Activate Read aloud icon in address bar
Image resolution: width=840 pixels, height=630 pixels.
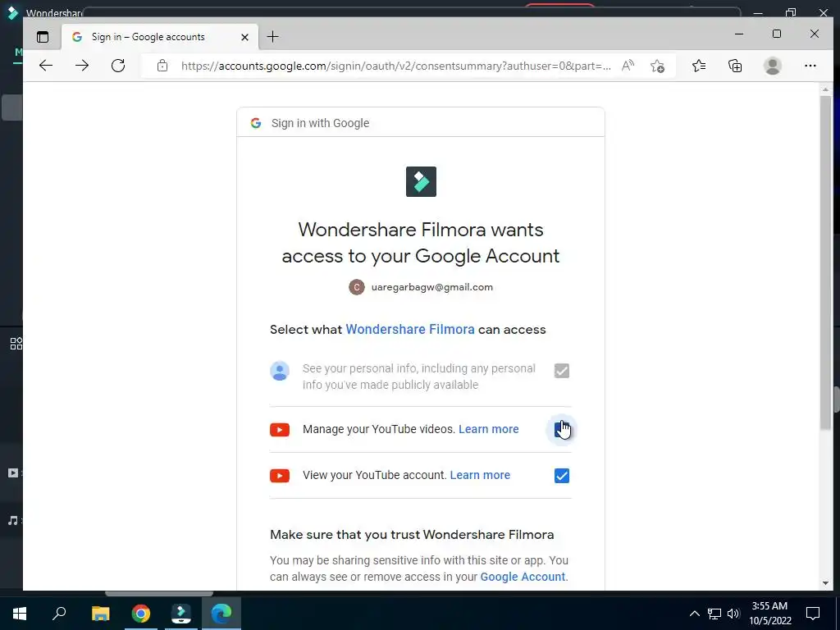coord(628,66)
